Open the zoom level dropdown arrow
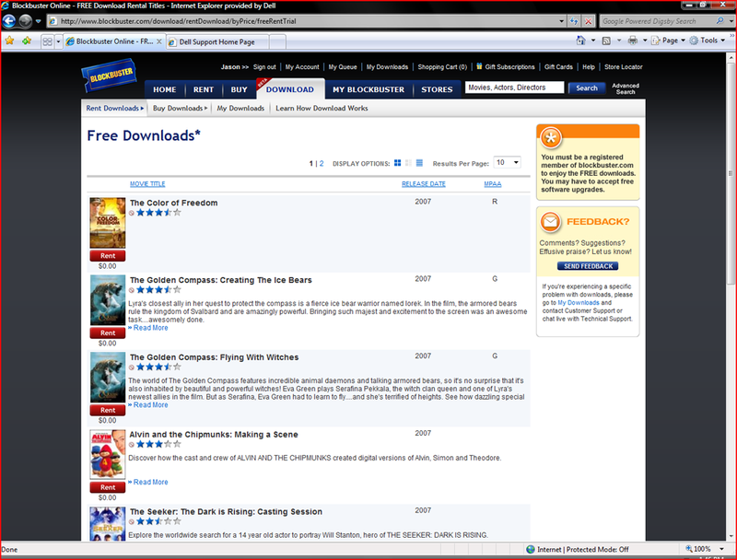The image size is (737, 560). [x=722, y=549]
